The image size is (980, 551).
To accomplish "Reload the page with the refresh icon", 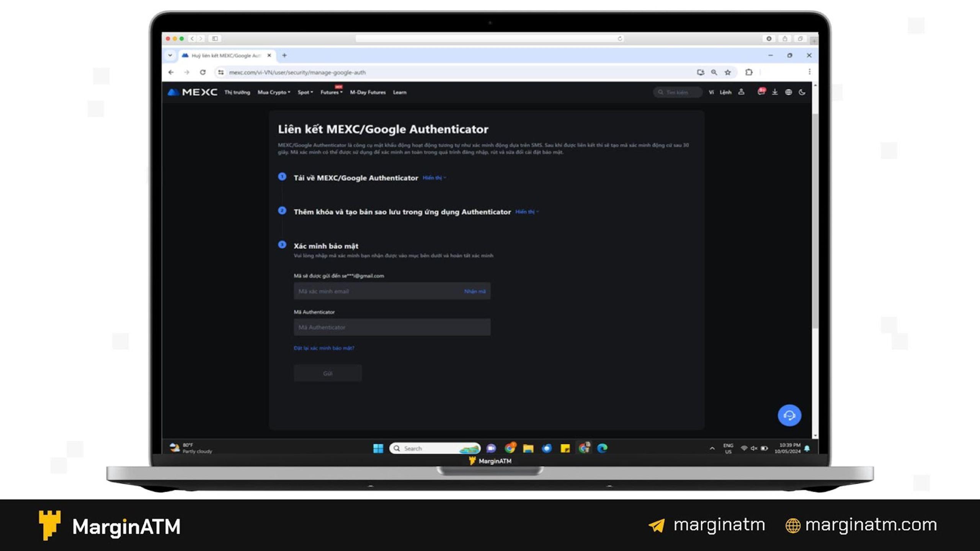I will click(203, 72).
